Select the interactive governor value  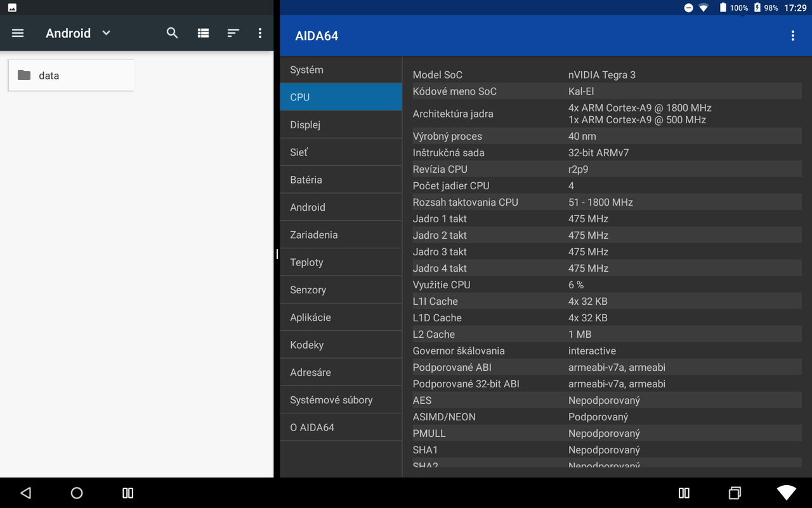coord(592,351)
